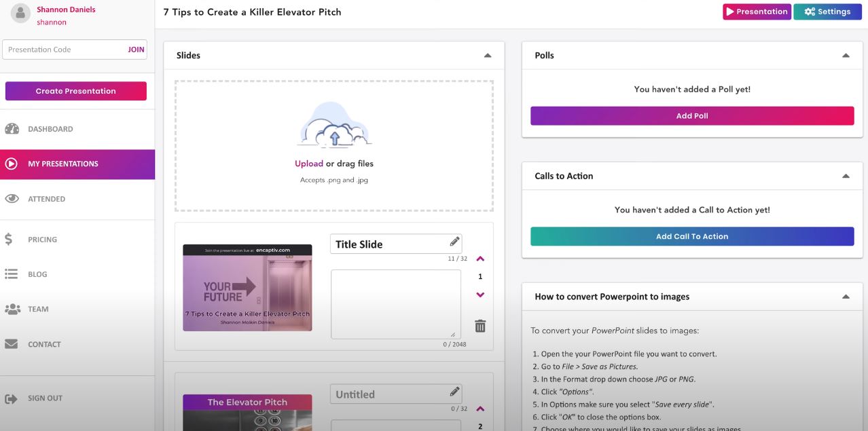The width and height of the screenshot is (868, 431).
Task: Click the My Presentations play icon
Action: tap(12, 164)
